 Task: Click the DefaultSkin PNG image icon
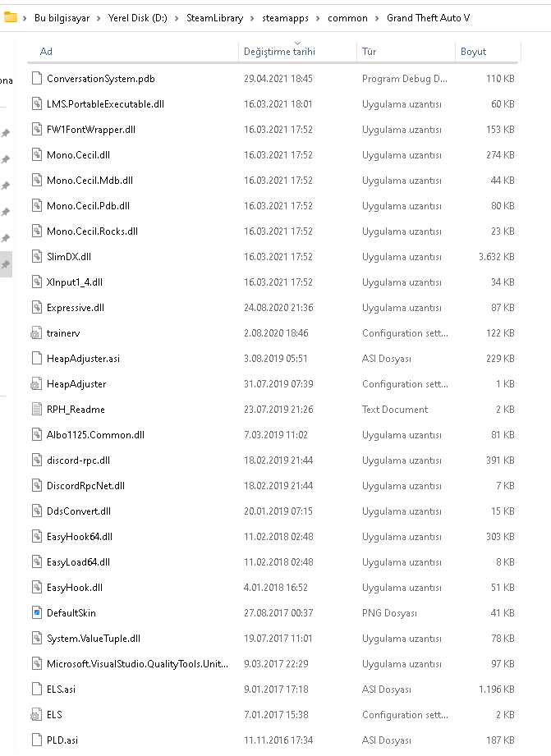tap(37, 612)
